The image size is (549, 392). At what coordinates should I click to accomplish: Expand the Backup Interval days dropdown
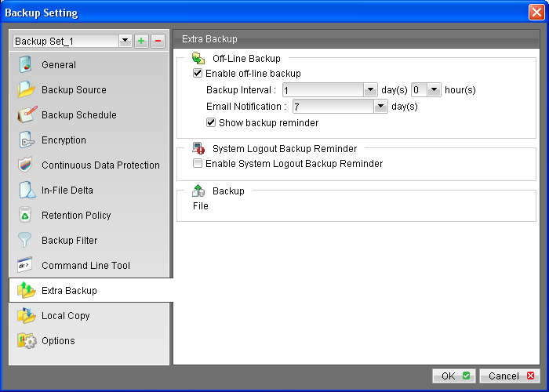(372, 90)
